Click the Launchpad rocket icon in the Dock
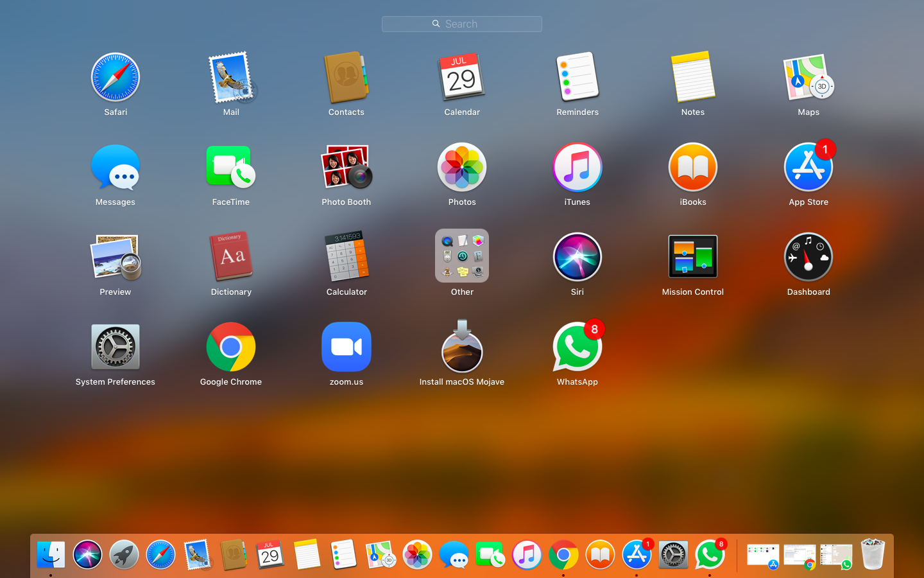This screenshot has height=578, width=924. click(124, 554)
